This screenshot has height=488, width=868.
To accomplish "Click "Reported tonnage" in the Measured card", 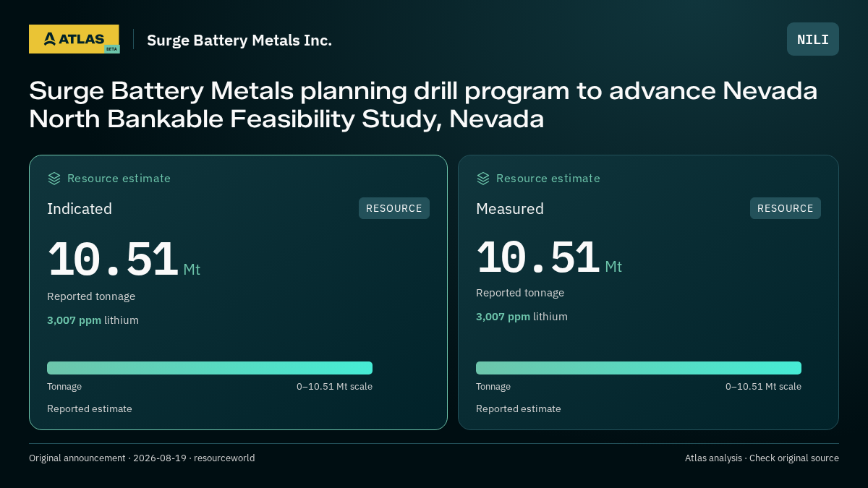I will coord(520,293).
